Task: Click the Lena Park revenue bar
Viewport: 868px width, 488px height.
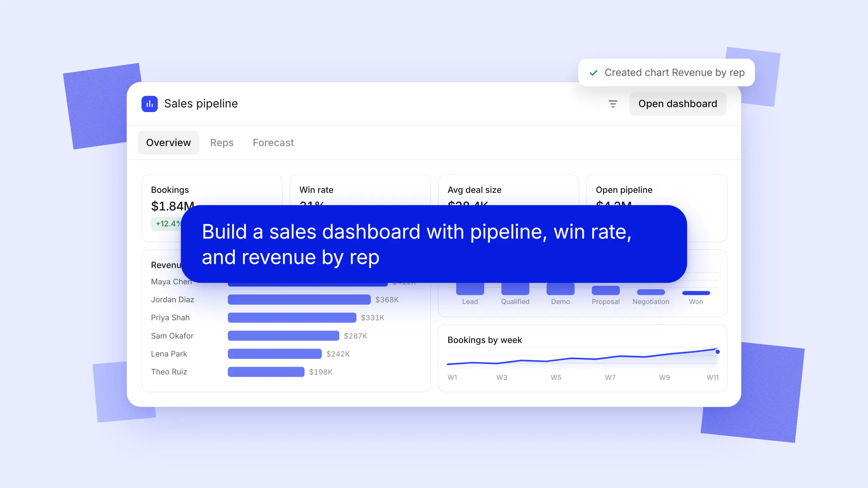Action: tap(275, 354)
